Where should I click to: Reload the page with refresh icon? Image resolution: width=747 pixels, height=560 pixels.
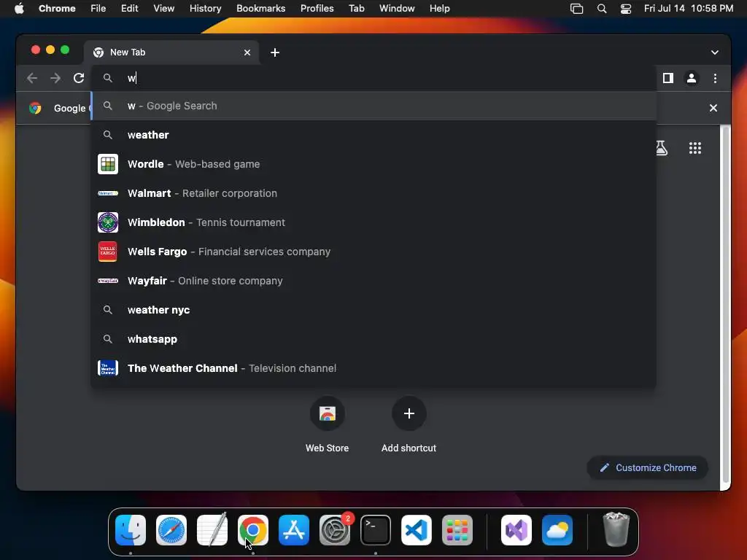click(79, 78)
